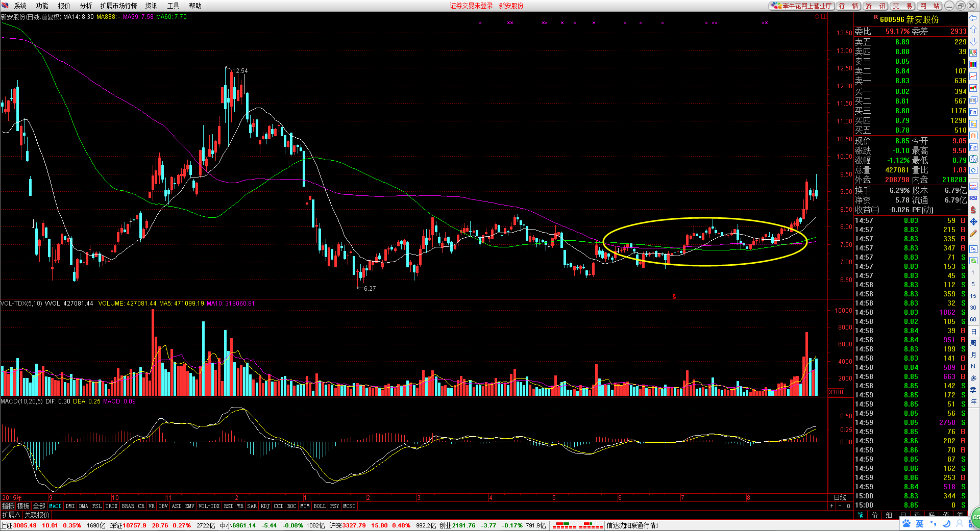The height and width of the screenshot is (531, 980).
Task: Click the 牵牛花网上营业厅 button
Action: tap(802, 6)
